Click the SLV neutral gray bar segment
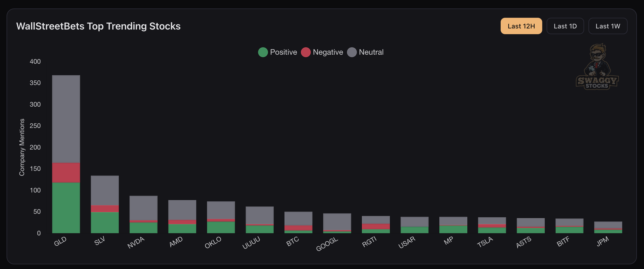 pyautogui.click(x=105, y=190)
